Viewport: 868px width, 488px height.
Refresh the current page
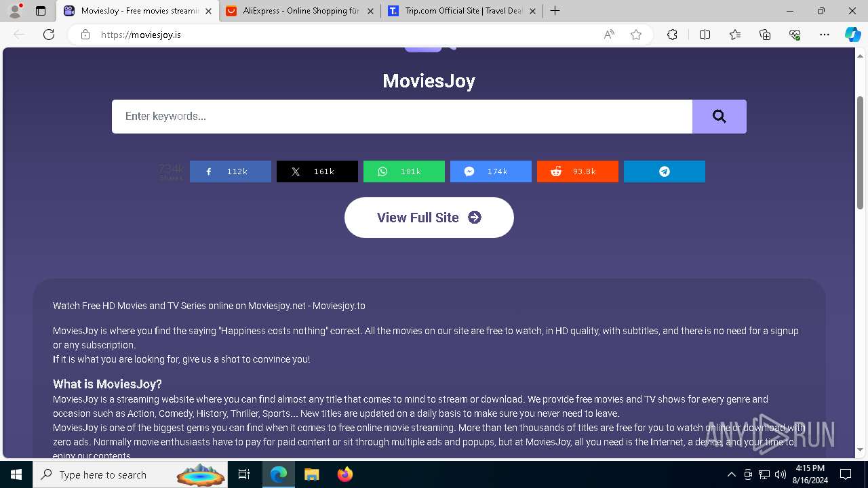[x=49, y=35]
